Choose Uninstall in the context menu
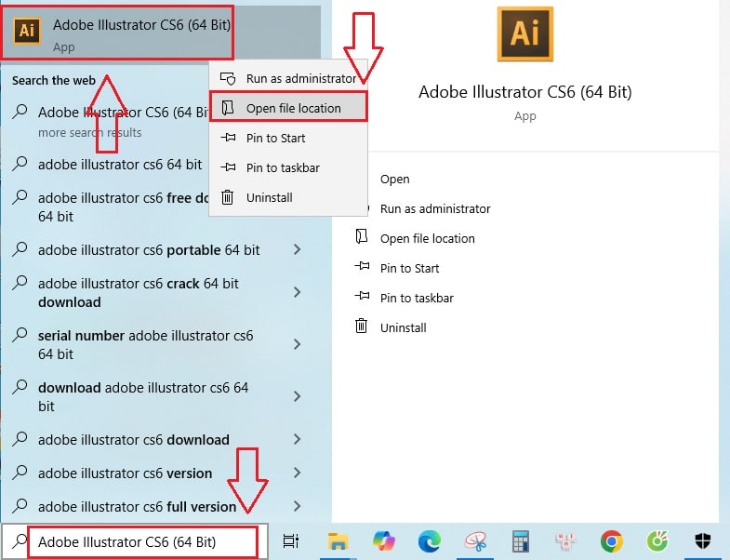 tap(288, 197)
